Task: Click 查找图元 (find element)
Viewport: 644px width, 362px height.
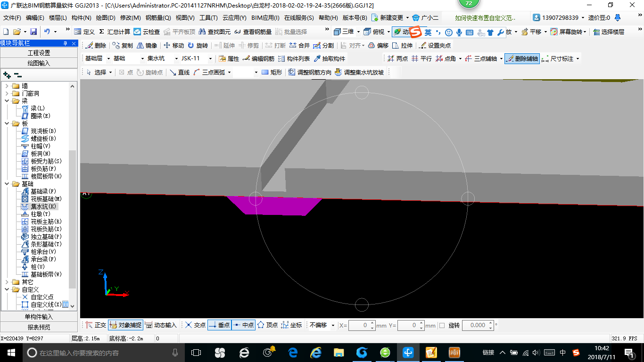Action: (x=215, y=32)
